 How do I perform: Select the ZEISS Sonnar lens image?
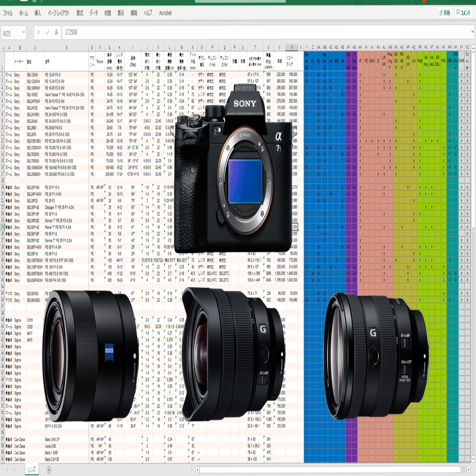tap(90, 356)
